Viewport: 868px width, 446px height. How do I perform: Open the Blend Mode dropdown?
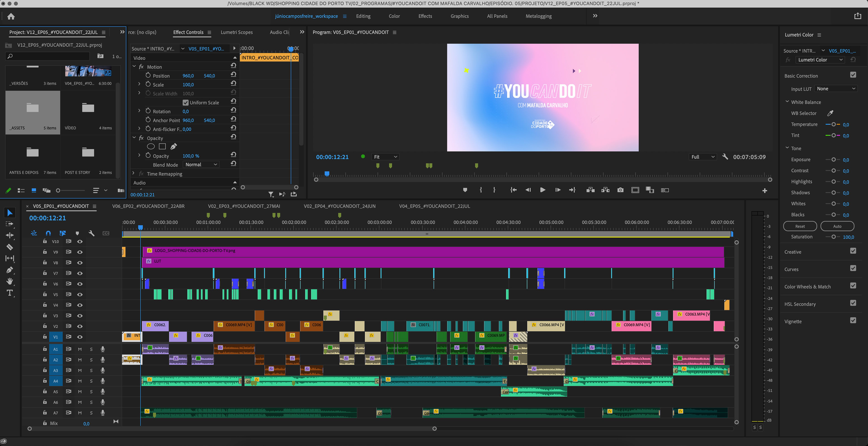click(201, 164)
